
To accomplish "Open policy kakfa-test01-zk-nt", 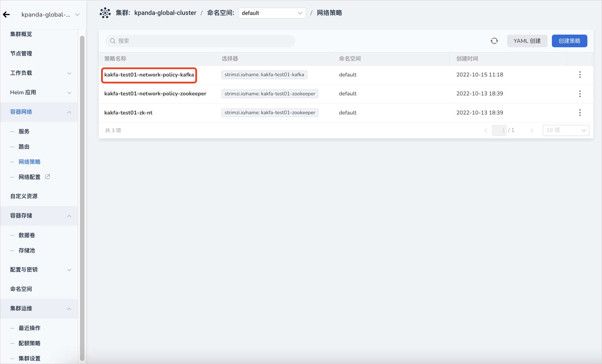I will click(128, 113).
